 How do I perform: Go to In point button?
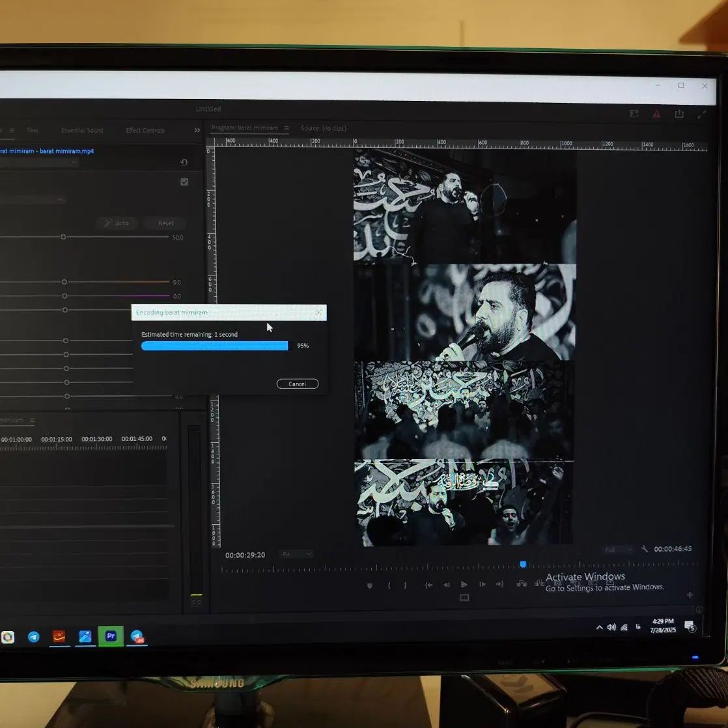point(428,585)
